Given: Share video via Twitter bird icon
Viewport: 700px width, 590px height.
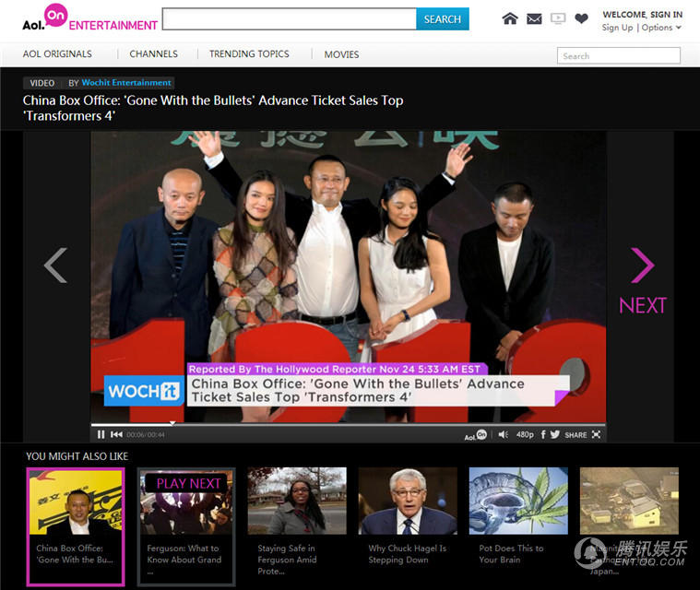Looking at the screenshot, I should 554,434.
